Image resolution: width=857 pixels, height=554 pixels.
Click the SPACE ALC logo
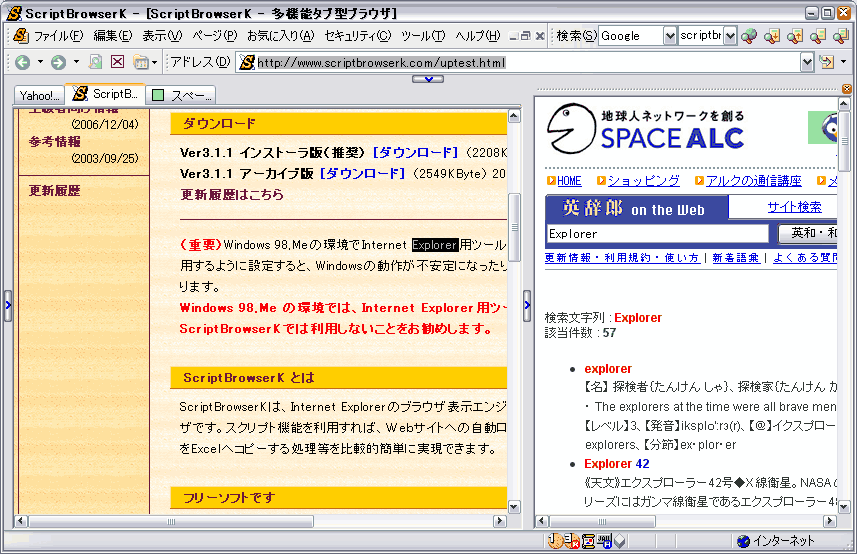(x=647, y=129)
